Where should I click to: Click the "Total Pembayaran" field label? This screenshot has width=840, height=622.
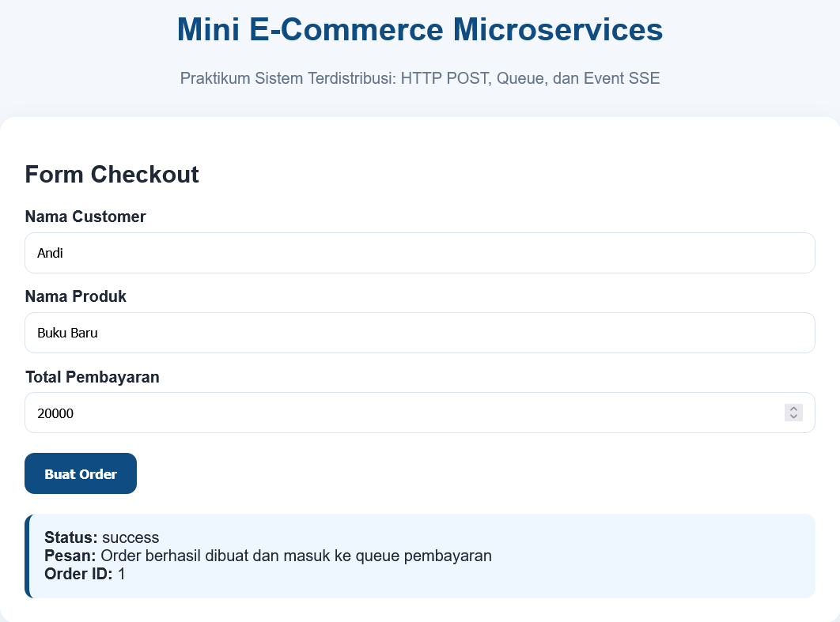click(93, 377)
